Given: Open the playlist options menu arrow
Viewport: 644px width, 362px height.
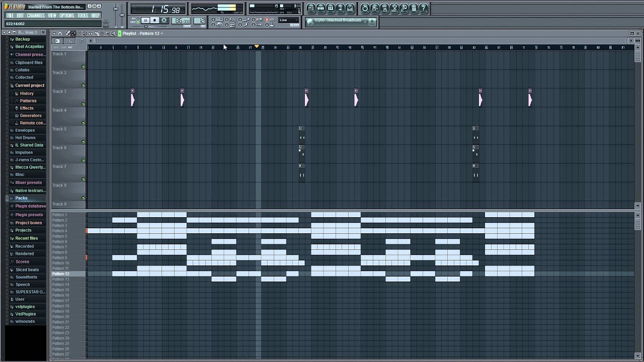Looking at the screenshot, I should point(54,34).
